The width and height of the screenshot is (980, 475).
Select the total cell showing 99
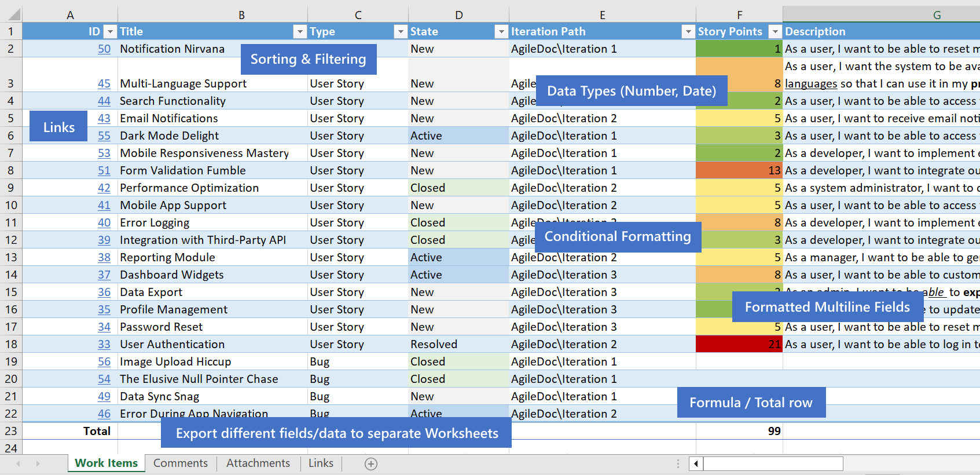pyautogui.click(x=739, y=431)
